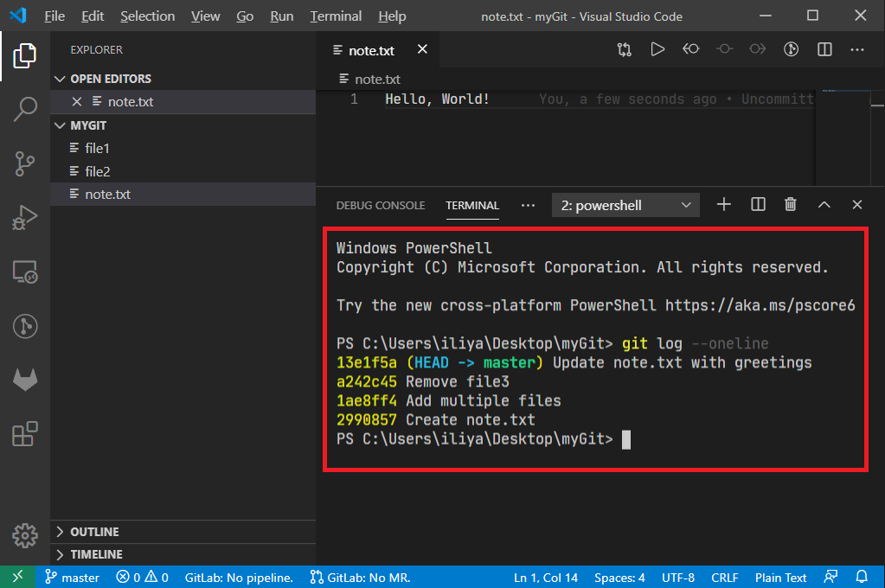
Task: Open the File menu
Action: point(55,16)
